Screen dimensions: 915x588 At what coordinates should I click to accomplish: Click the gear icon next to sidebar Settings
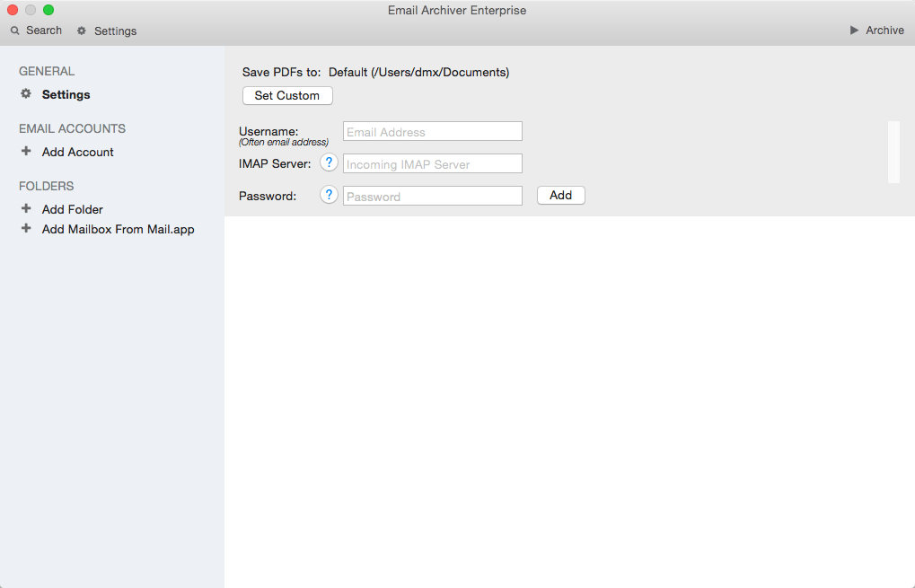click(x=26, y=93)
